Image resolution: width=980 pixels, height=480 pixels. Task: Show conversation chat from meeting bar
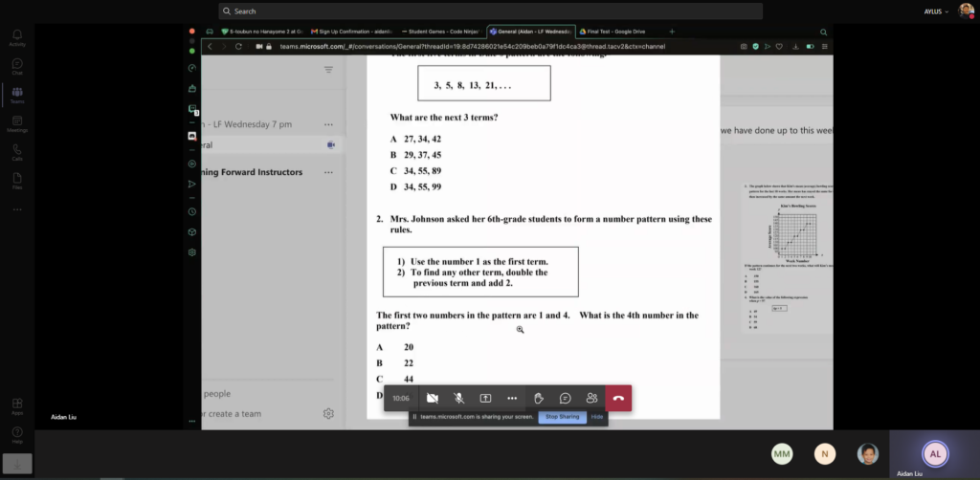coord(565,398)
